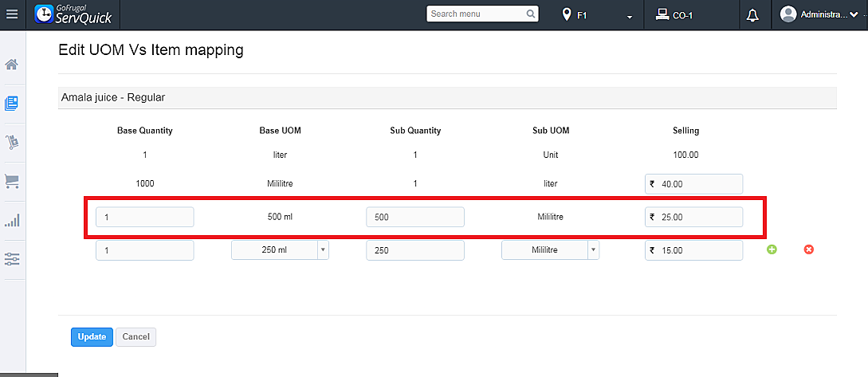The width and height of the screenshot is (868, 377).
Task: Open the hamburger menu
Action: 12,14
